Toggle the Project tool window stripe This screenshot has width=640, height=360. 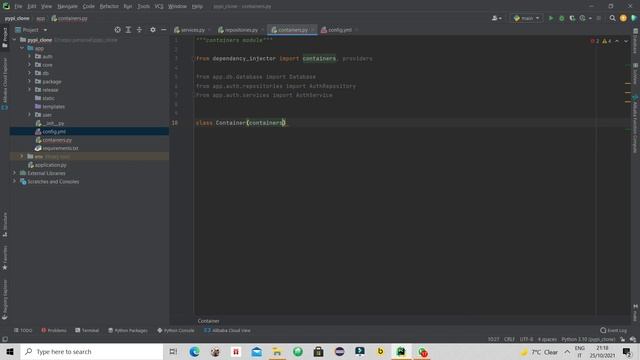point(5,38)
